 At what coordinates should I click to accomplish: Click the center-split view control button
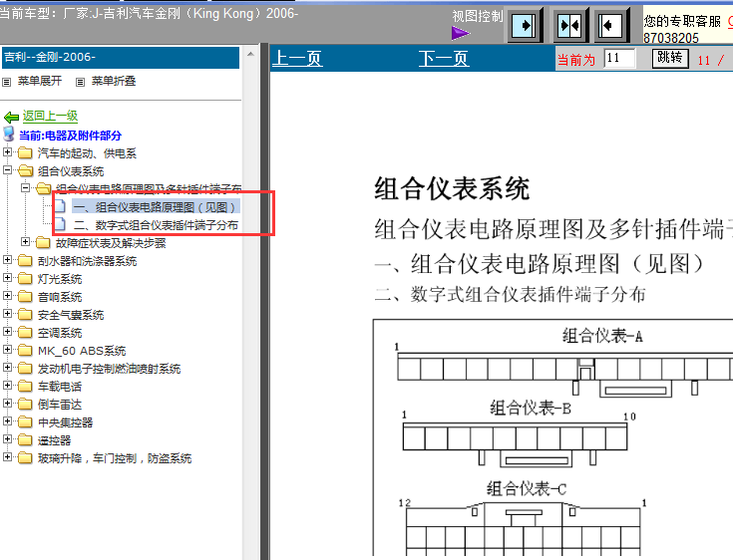tap(569, 25)
